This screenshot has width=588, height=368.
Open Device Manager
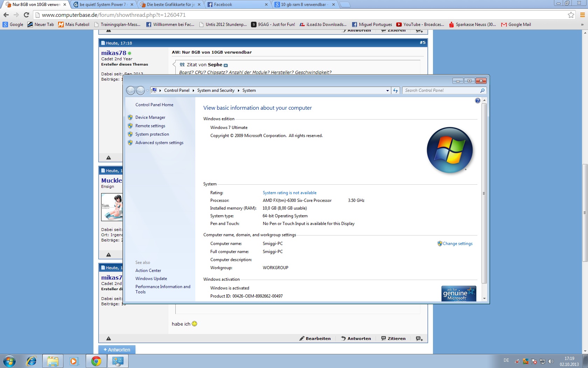coord(150,117)
